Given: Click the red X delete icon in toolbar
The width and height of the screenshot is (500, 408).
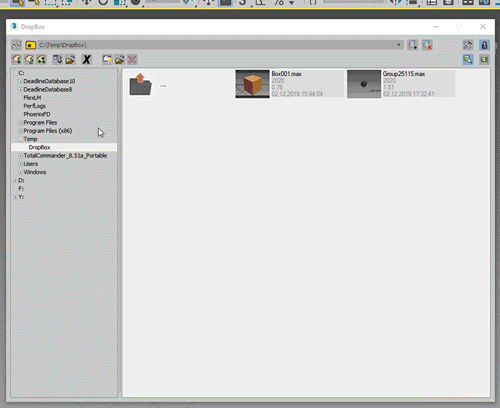Looking at the screenshot, I should click(132, 60).
